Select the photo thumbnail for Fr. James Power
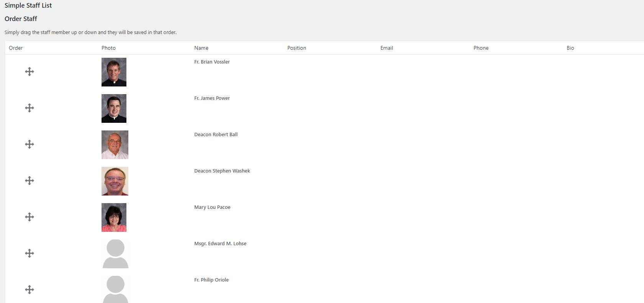Viewport: 644px width, 303px height. (114, 108)
